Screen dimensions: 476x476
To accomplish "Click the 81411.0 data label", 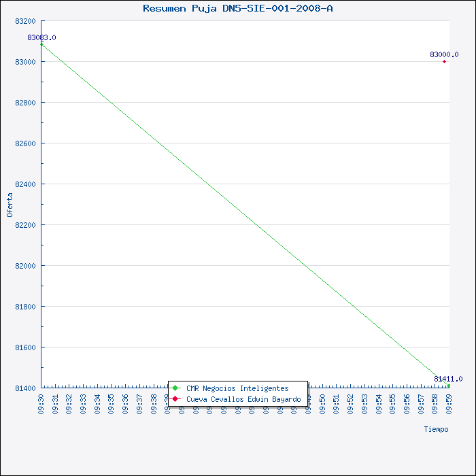I will 448,379.
